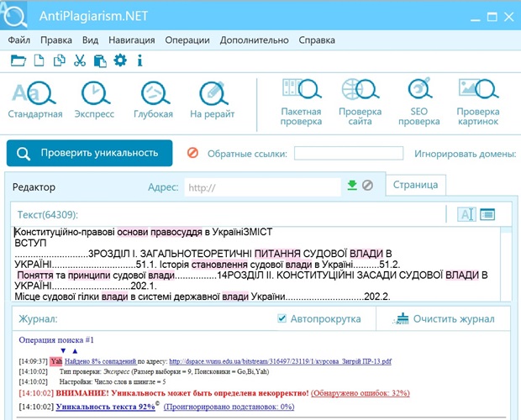521x420 pixels.
Task: Open the Дополнительно menu
Action: coord(254,40)
